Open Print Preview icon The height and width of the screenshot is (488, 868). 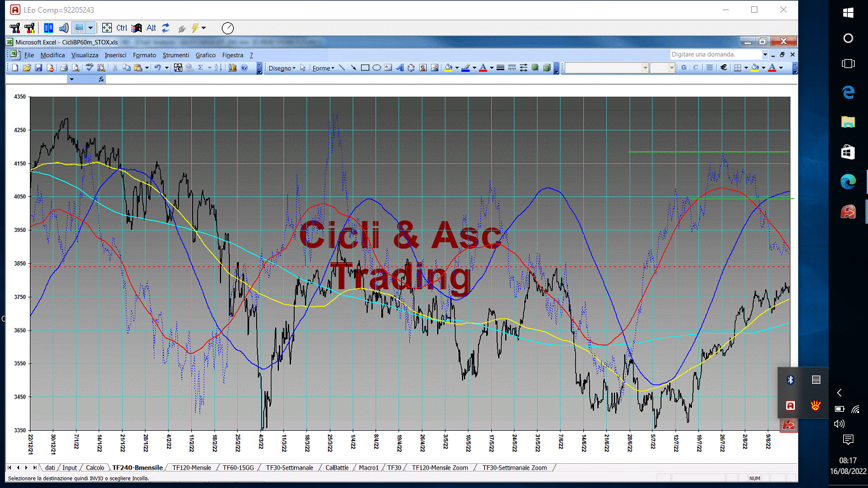75,67
